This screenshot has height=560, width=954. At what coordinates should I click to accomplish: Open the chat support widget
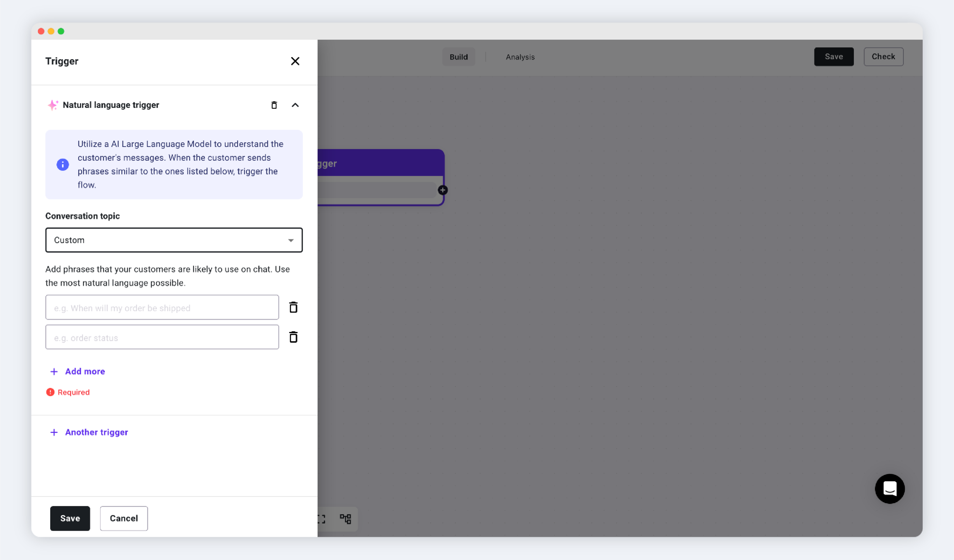pyautogui.click(x=889, y=489)
